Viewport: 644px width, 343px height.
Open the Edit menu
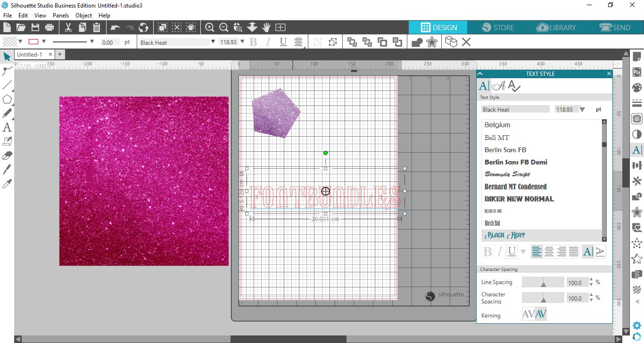pyautogui.click(x=23, y=16)
